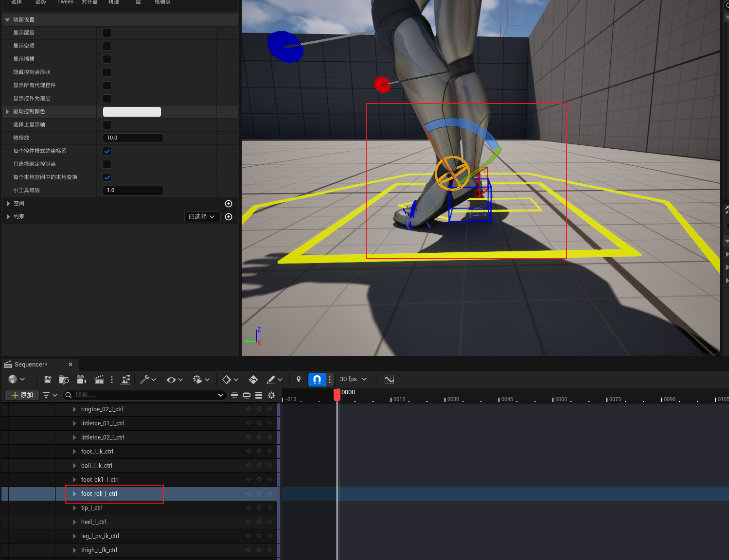Toggle the 显示层级 checkbox
Screen dimensions: 729x560
tap(107, 33)
